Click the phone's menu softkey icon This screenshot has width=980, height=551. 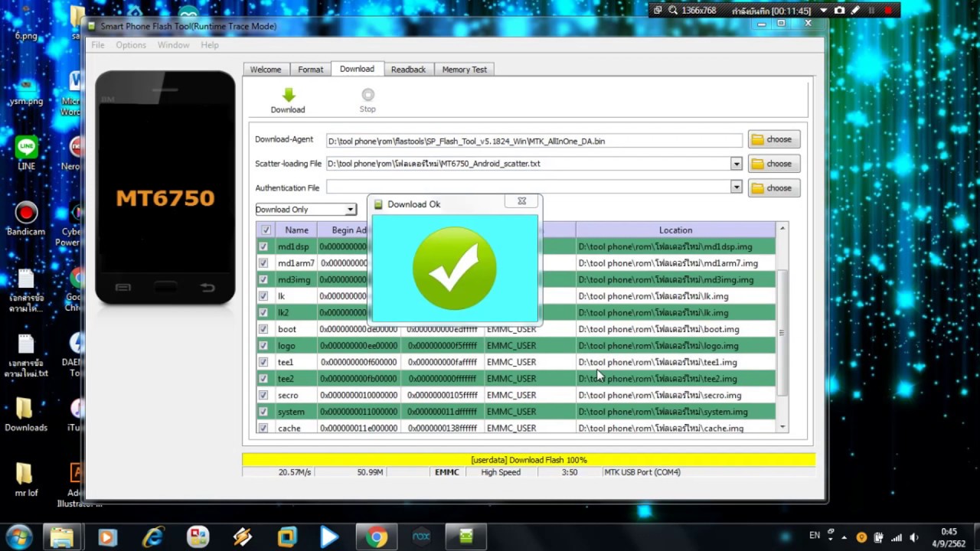click(122, 288)
